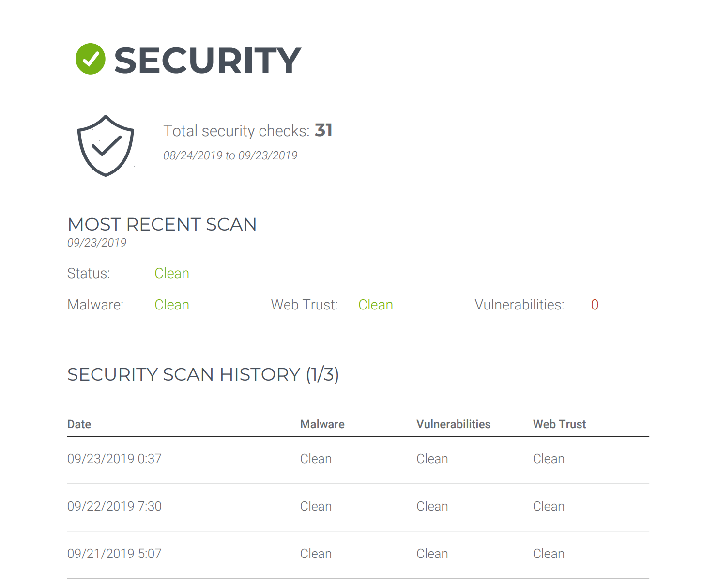Screen dimensions: 703x588
Task: Click the green Clean value beside Web Trust
Action: [376, 305]
